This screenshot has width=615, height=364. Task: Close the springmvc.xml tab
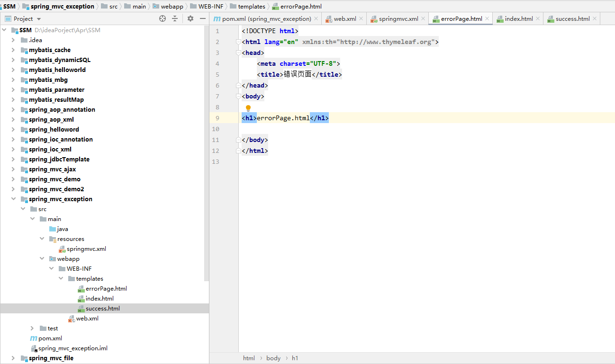pos(423,19)
